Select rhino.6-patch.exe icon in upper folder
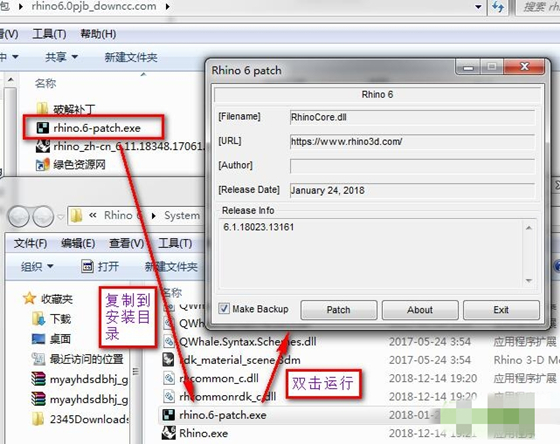Image resolution: width=560 pixels, height=444 pixels. pos(43,128)
